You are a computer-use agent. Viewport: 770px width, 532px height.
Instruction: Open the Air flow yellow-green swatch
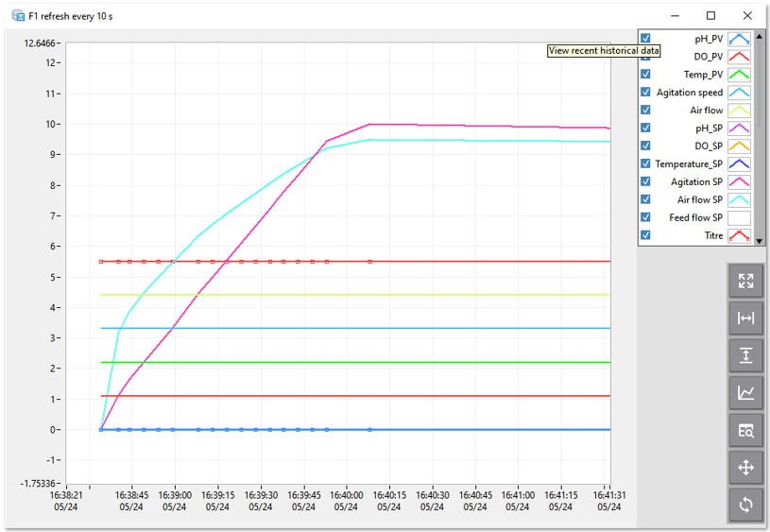(739, 110)
